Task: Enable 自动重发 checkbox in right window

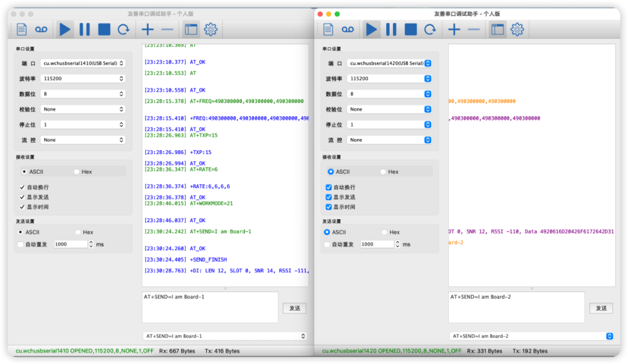Action: (x=327, y=244)
